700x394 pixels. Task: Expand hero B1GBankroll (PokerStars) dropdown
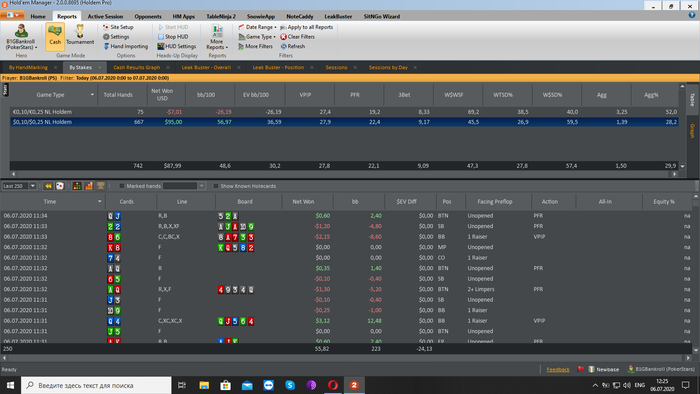click(x=21, y=37)
